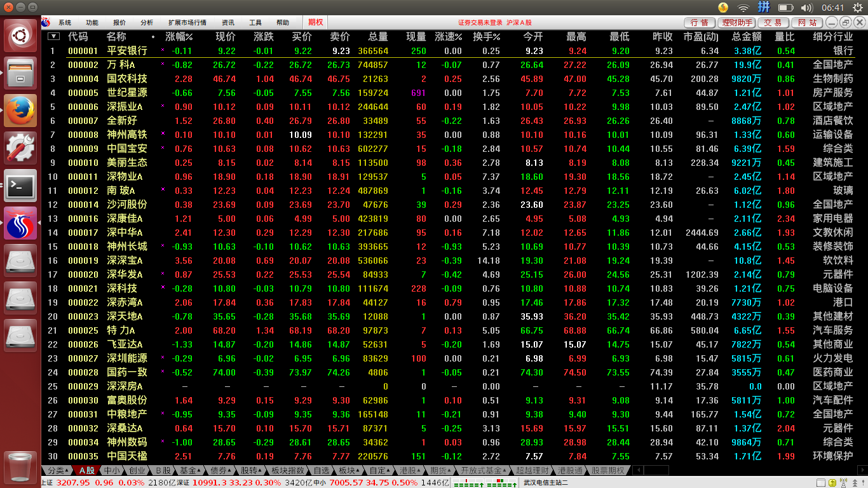
Task: Open the 系统 menu
Action: [65, 23]
